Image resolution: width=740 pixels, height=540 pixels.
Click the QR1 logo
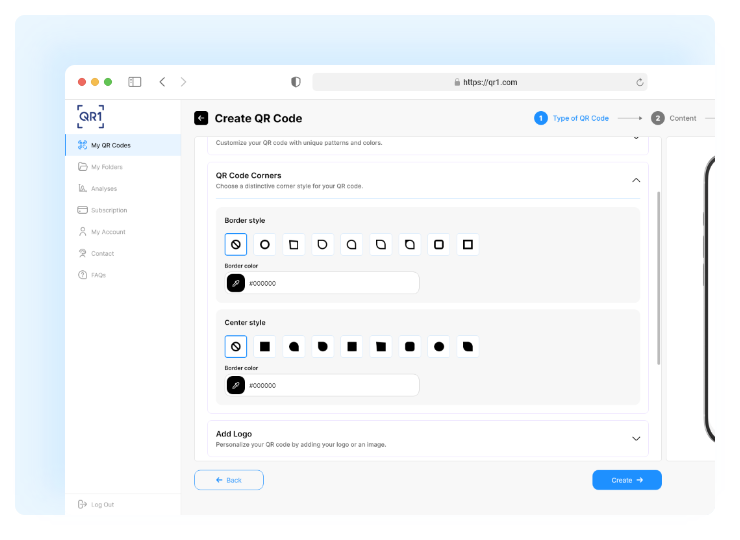tap(90, 116)
